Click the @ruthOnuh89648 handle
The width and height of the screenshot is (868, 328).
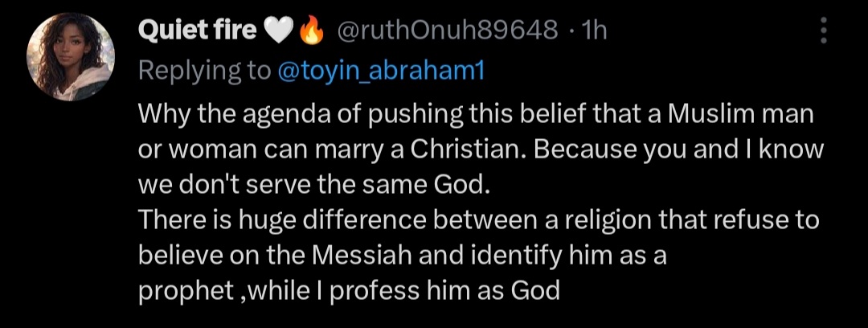(446, 31)
